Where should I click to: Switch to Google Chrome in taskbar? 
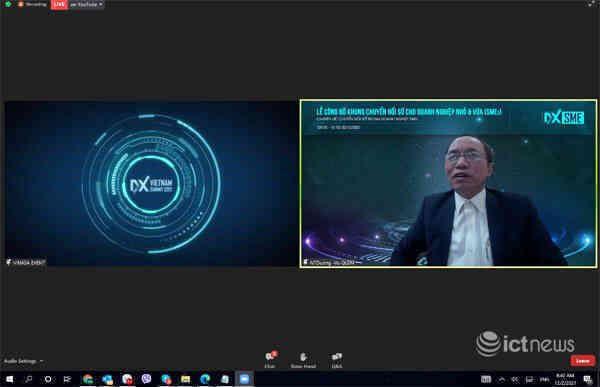coord(88,379)
